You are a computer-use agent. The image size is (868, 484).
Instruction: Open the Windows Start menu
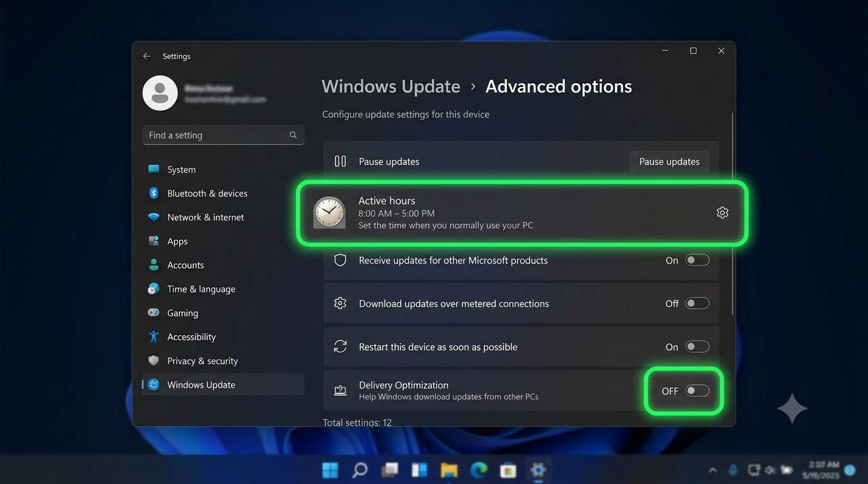point(330,470)
